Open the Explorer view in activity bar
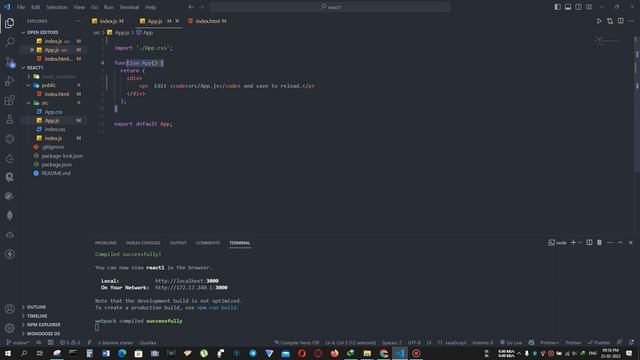Viewport: 640px width, 360px height. (x=9, y=23)
